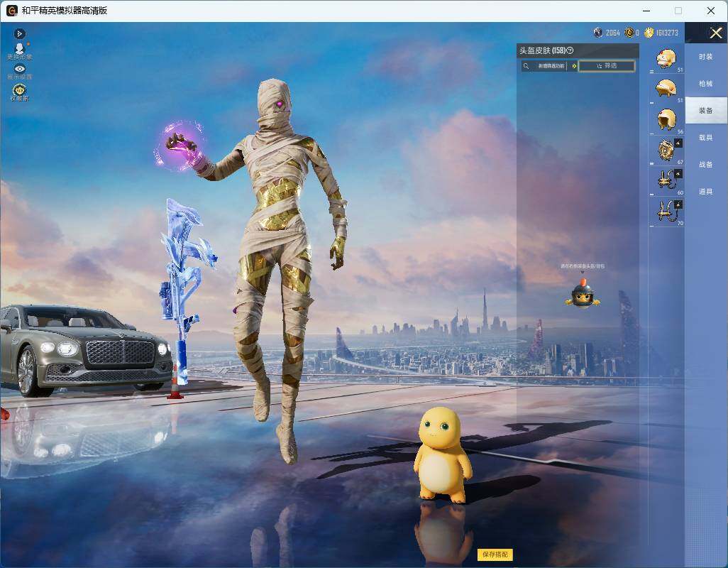Open the 收藏家 collector badge icon

(19, 92)
